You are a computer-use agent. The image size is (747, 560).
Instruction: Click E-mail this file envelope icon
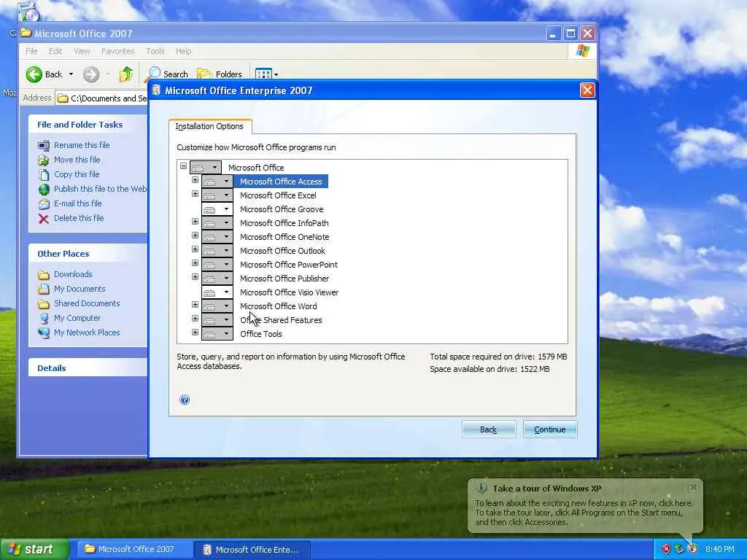(x=44, y=204)
